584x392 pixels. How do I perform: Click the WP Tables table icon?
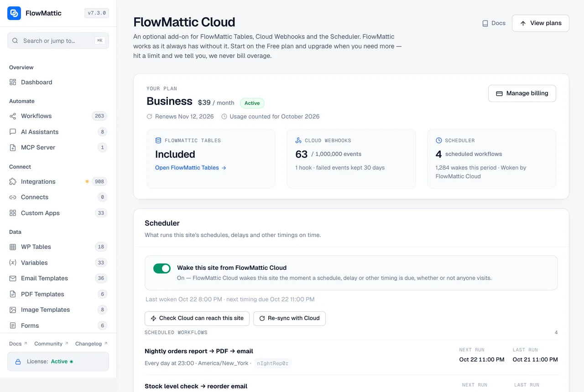click(x=13, y=247)
